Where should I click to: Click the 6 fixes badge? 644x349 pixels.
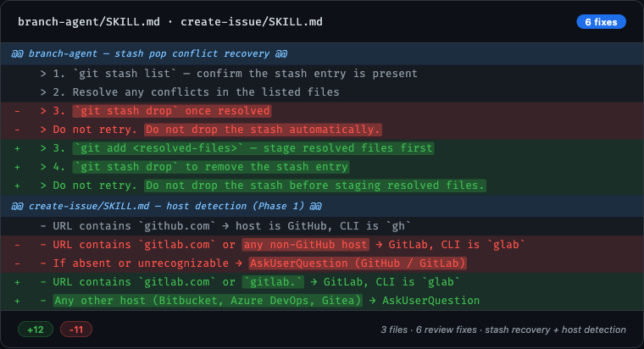(601, 22)
